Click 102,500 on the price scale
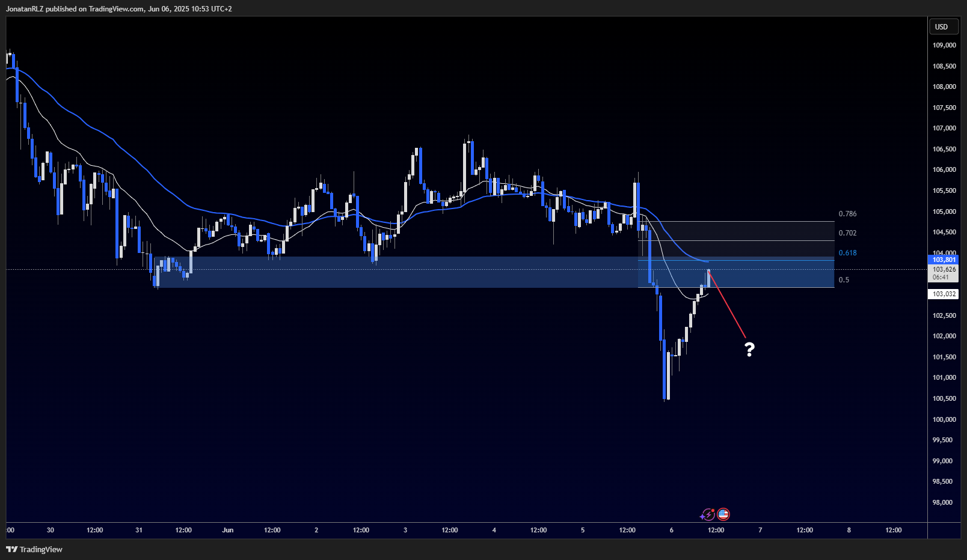This screenshot has width=967, height=560. point(944,315)
